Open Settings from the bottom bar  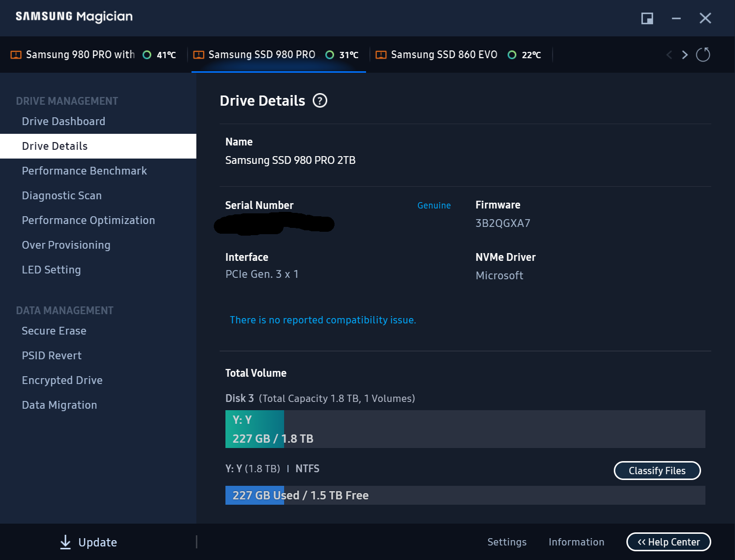[507, 542]
